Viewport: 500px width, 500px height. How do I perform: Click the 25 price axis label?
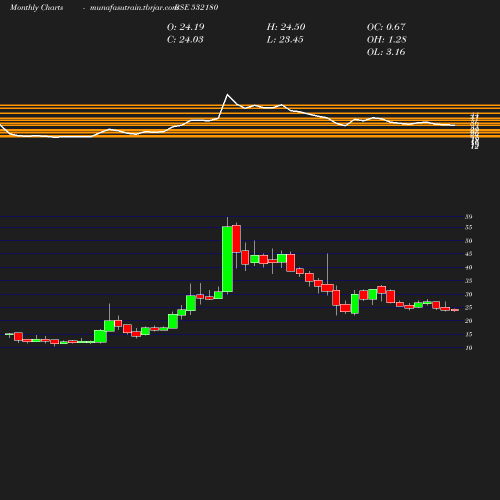click(469, 307)
